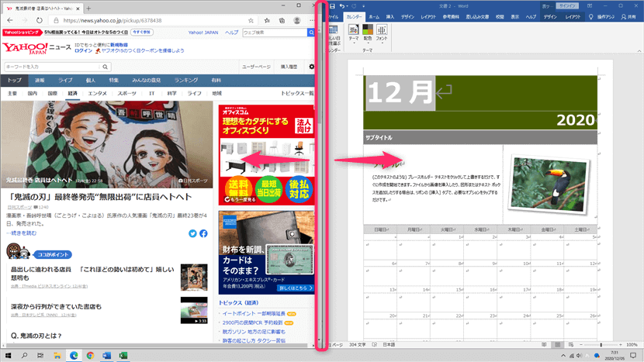Open Yahoo news settings gear

pyautogui.click(x=312, y=67)
